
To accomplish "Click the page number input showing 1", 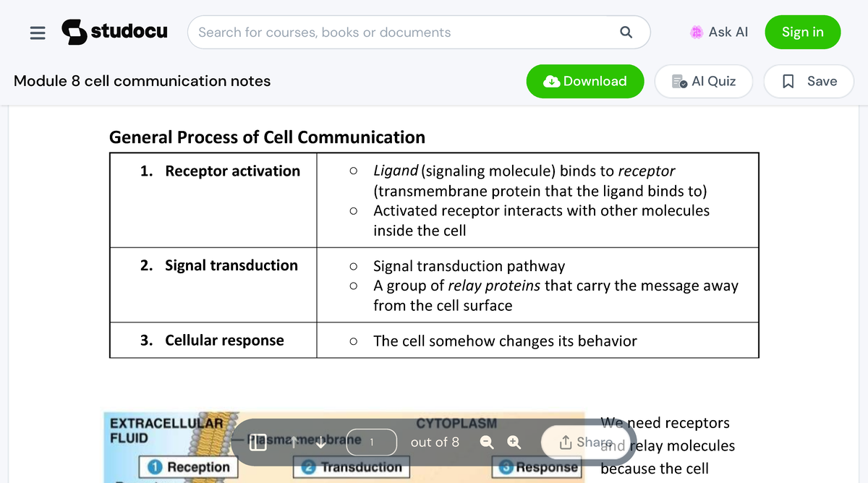I will 371,442.
